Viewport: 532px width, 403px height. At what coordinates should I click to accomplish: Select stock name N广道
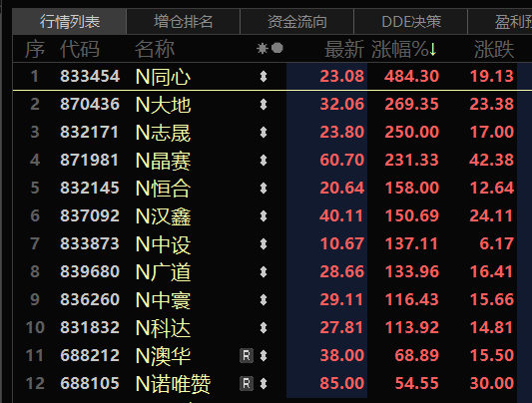tap(163, 272)
